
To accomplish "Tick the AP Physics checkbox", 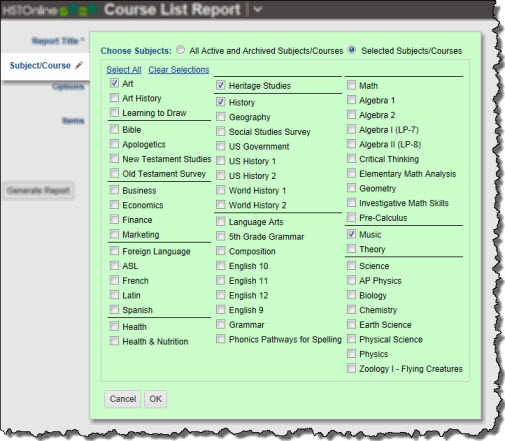I will click(351, 280).
